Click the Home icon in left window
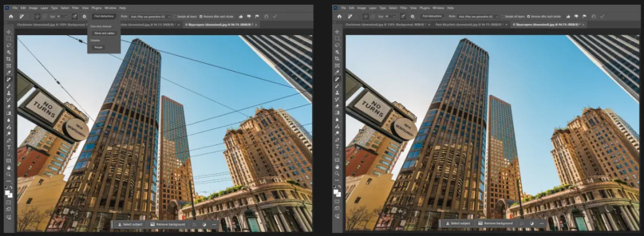Image resolution: width=644 pixels, height=236 pixels. (11, 17)
